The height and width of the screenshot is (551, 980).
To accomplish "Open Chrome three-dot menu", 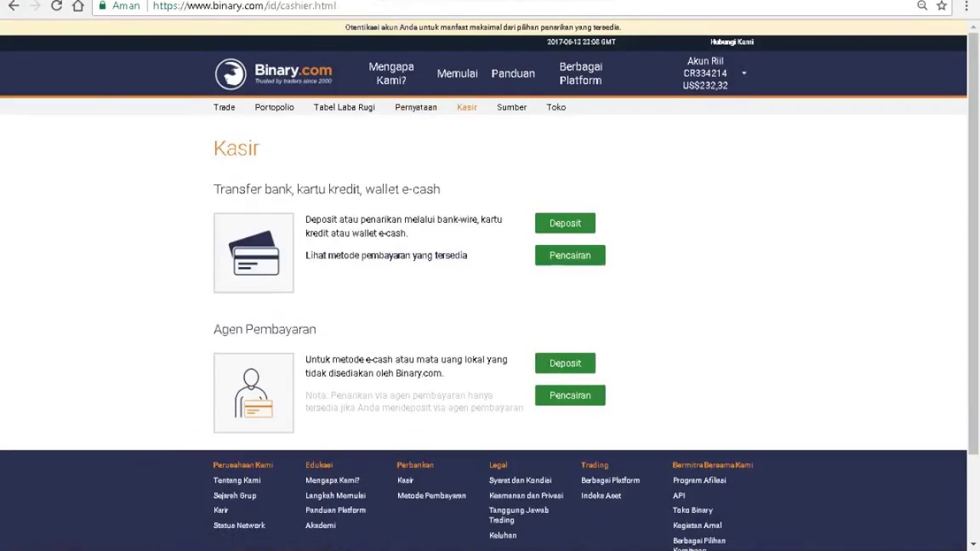I will pyautogui.click(x=966, y=5).
